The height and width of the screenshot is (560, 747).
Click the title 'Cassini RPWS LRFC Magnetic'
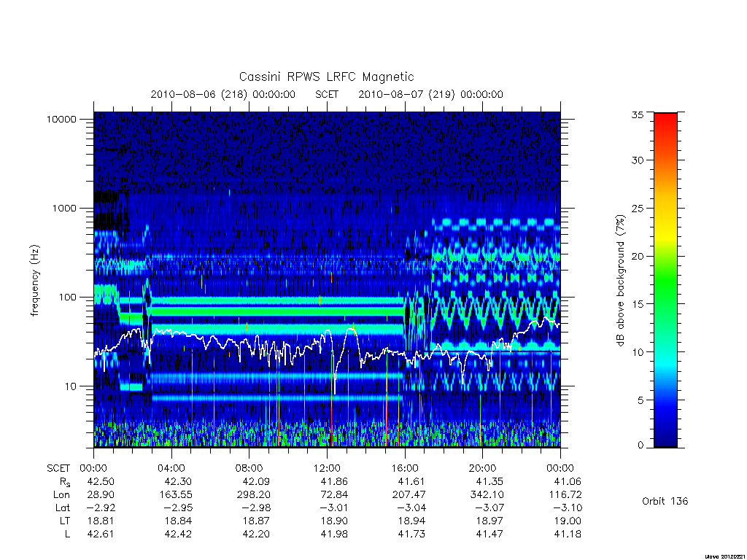click(x=326, y=77)
